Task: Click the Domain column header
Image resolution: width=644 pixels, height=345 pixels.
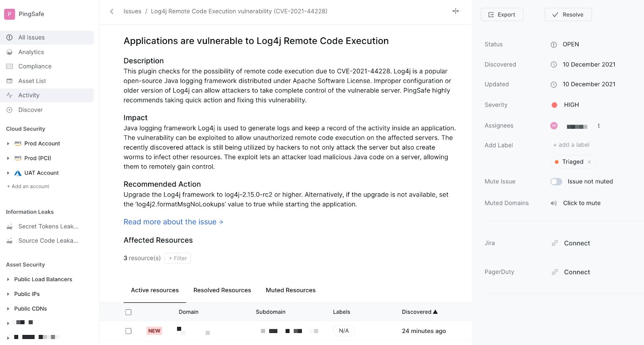Action: click(188, 312)
